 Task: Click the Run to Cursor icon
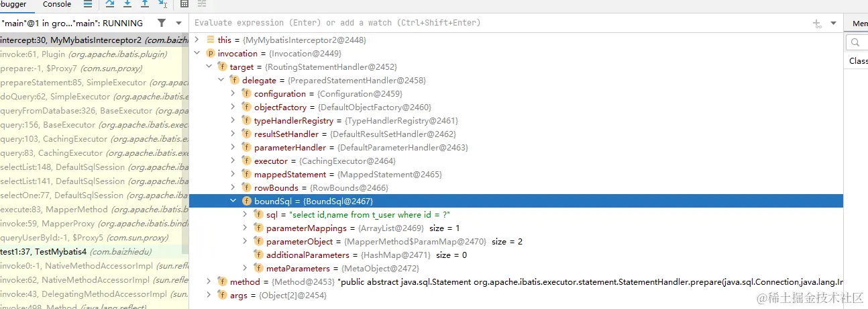click(162, 4)
